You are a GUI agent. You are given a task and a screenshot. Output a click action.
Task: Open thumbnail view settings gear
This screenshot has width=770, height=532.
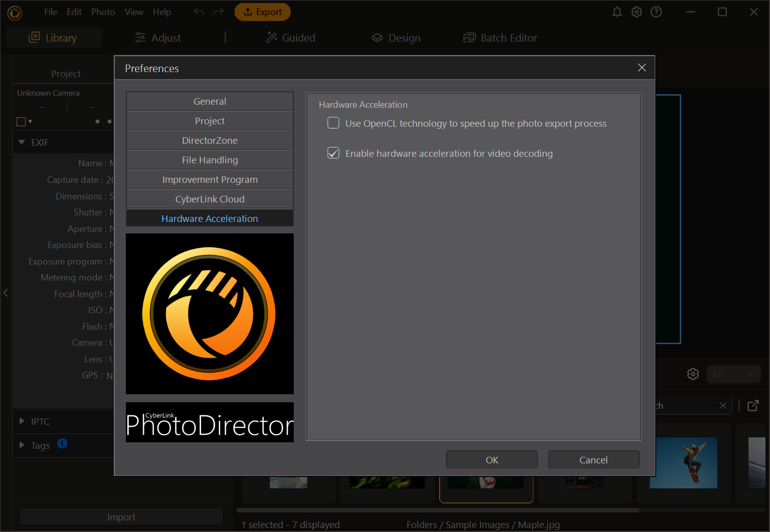coord(693,374)
